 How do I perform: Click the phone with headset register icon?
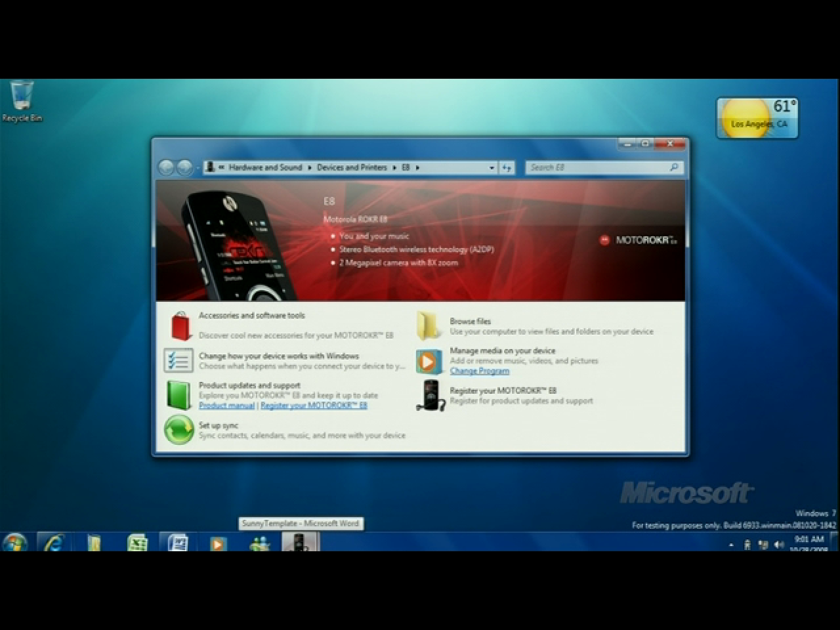coord(431,395)
